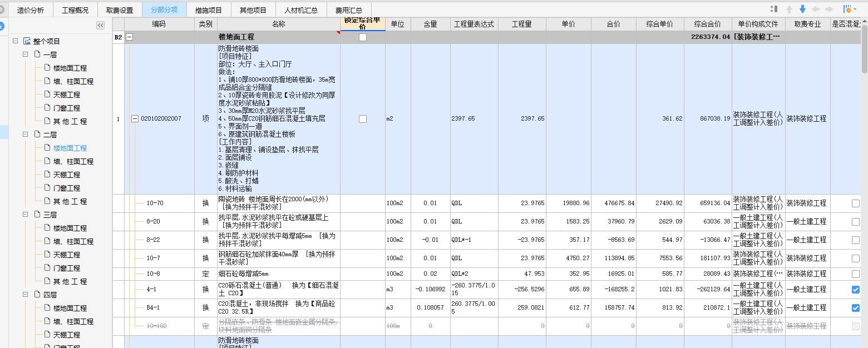The width and height of the screenshot is (868, 348).
Task: Click the blue move-down arrow icon
Action: (x=802, y=9)
